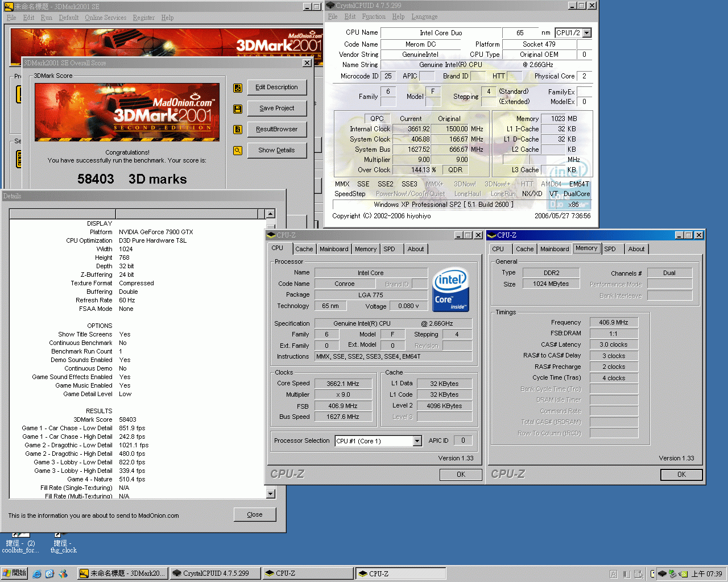Switch to CPU tab in right CPU-Z window
728x582 pixels.
coord(498,249)
